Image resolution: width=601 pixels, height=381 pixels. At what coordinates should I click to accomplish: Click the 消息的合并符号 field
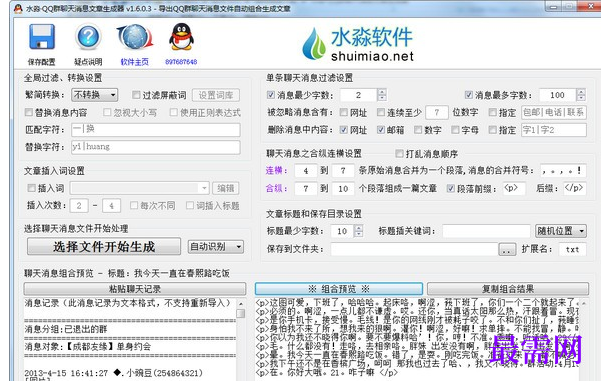[563, 171]
